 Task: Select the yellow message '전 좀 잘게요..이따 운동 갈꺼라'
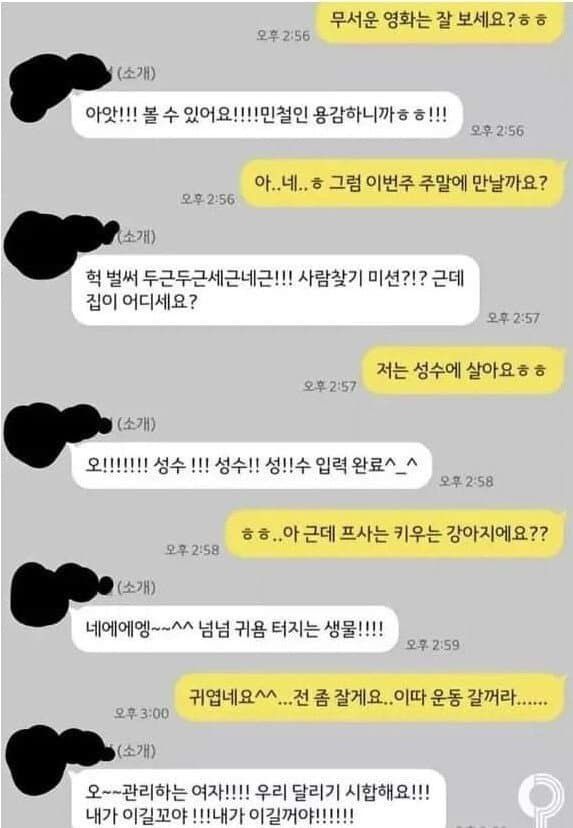[370, 698]
